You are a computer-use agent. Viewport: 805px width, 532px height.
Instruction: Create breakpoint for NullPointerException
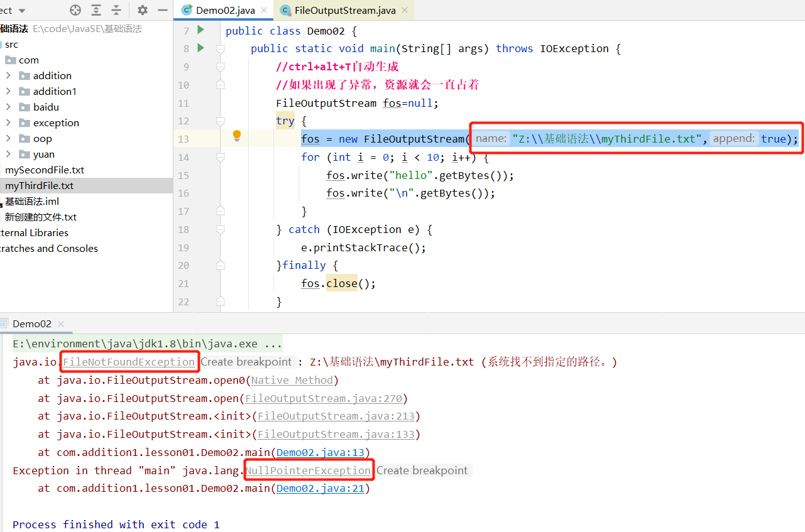pyautogui.click(x=422, y=470)
